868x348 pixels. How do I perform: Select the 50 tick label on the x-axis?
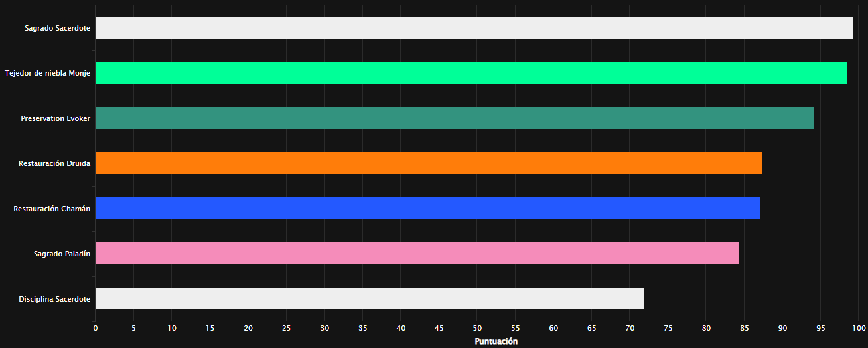pyautogui.click(x=477, y=328)
